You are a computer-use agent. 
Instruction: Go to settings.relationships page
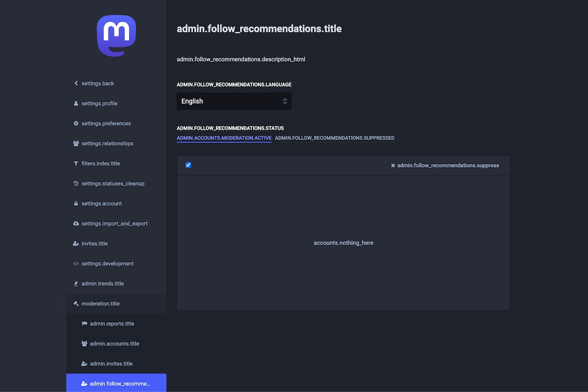107,144
